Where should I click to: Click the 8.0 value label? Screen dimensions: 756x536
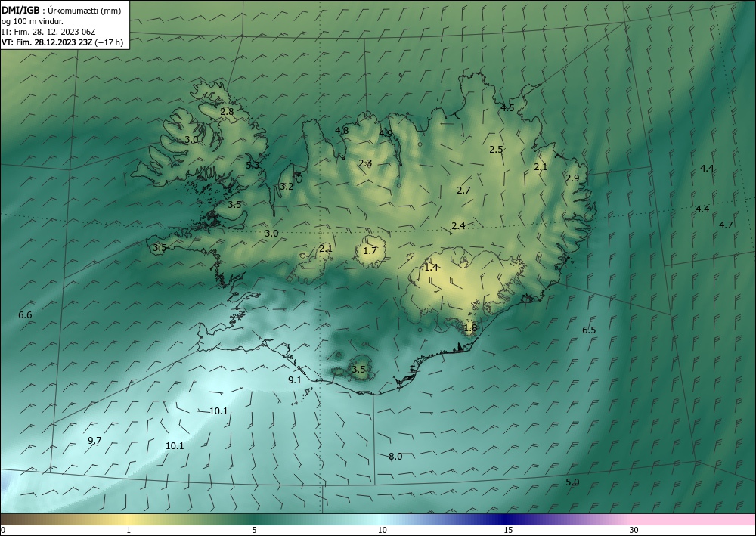click(395, 457)
